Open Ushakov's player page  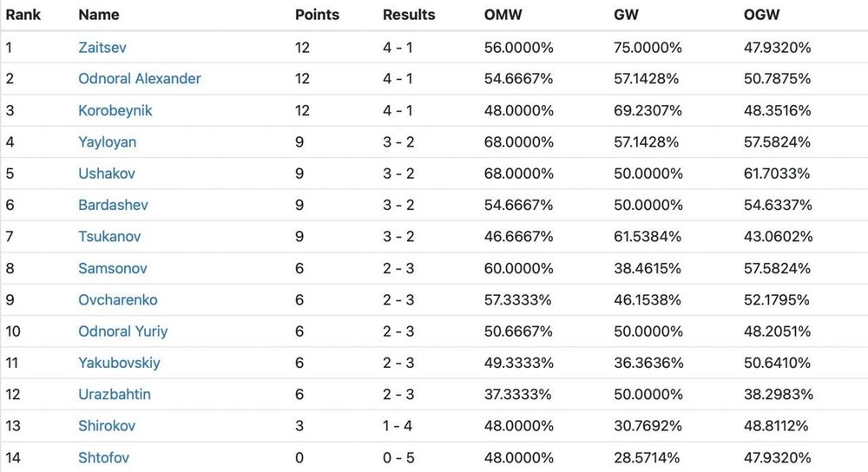point(107,174)
